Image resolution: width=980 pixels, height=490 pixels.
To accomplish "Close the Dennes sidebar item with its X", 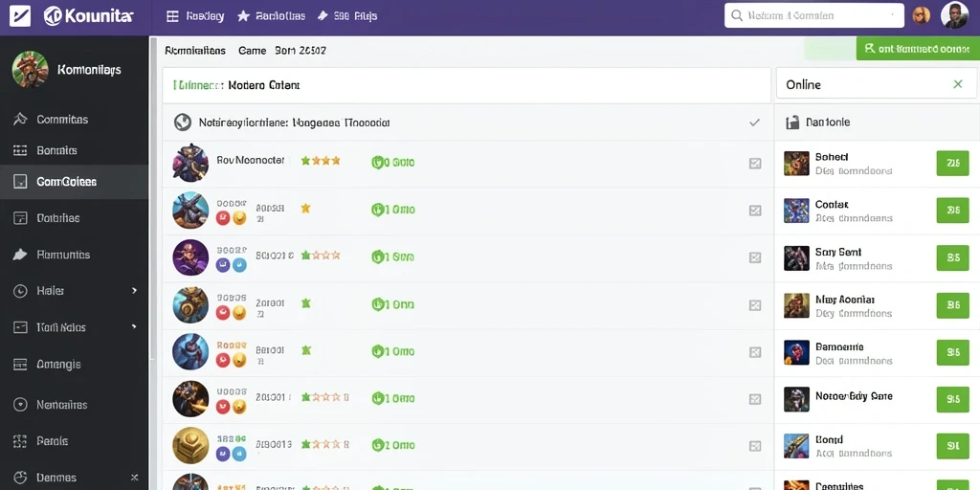I will (134, 478).
